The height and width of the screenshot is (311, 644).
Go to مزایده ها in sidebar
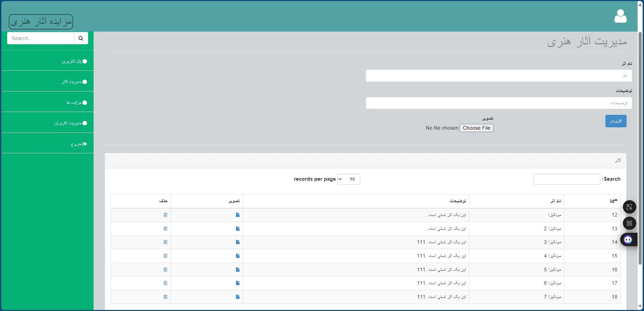point(76,103)
